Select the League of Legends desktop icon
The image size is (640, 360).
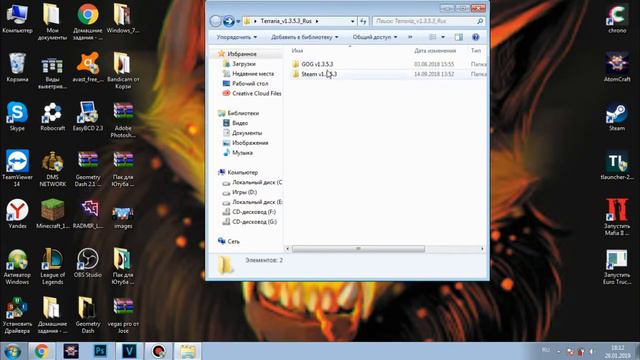tap(52, 267)
